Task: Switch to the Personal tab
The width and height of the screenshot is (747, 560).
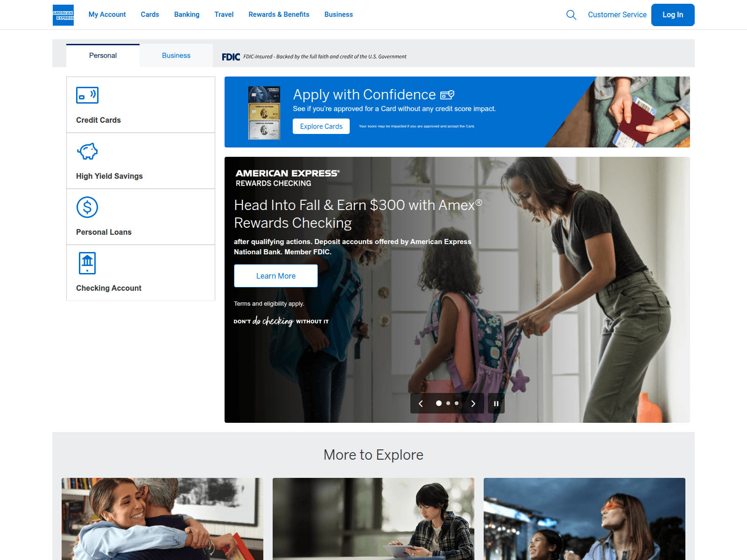Action: pos(103,56)
